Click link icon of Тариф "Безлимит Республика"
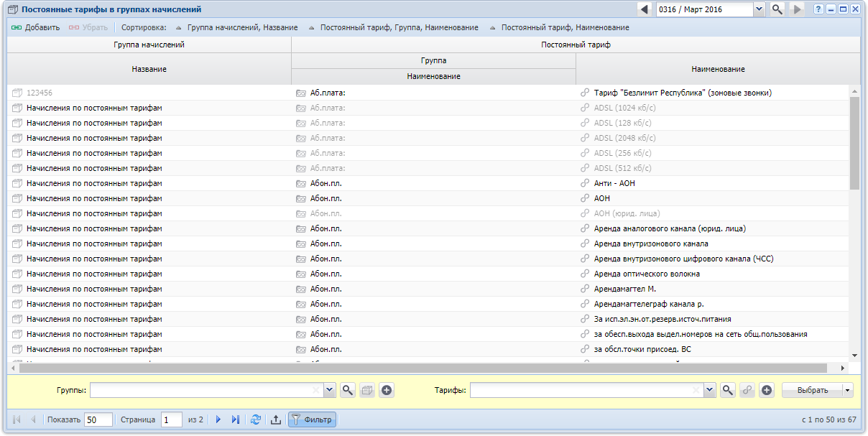Screen dimensions: 868x436 click(585, 93)
